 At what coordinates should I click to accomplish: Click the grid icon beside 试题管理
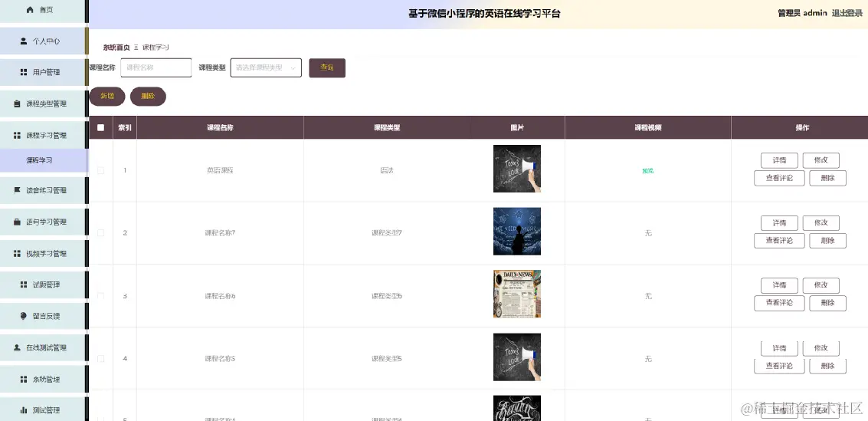pos(23,285)
